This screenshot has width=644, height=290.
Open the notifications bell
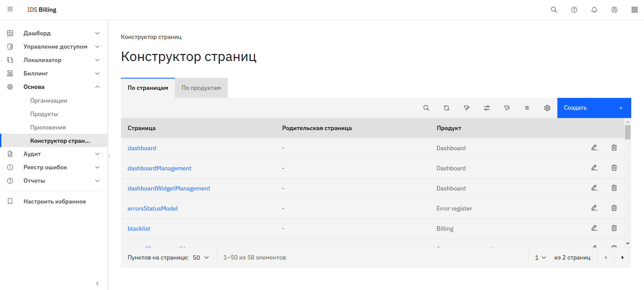pos(594,10)
